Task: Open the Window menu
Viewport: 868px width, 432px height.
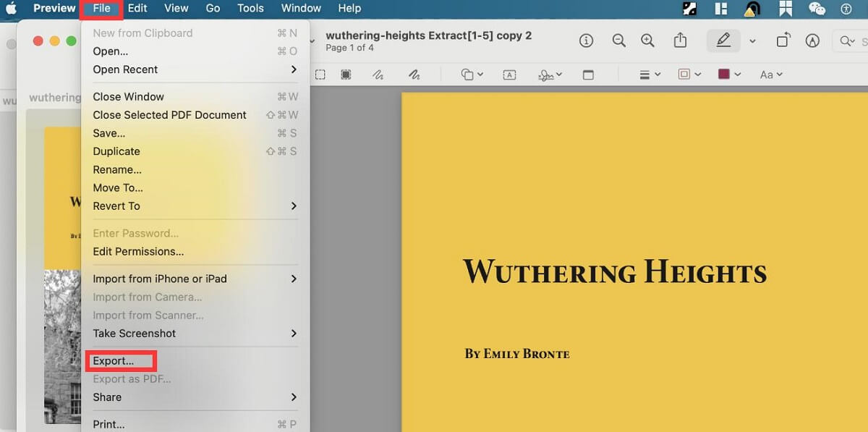Action: tap(301, 9)
